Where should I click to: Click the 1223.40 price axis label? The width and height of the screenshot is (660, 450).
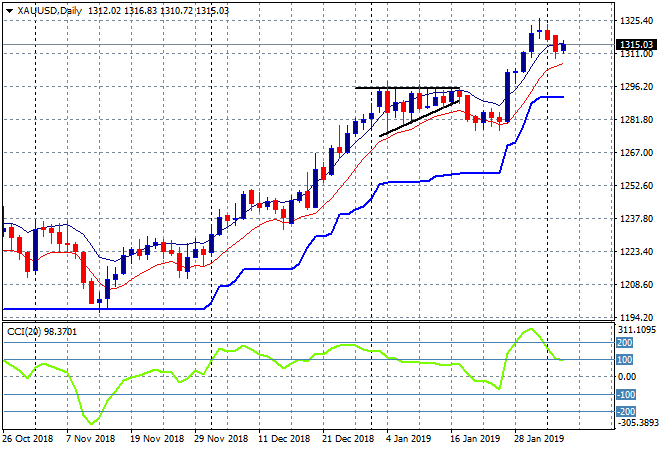(x=636, y=252)
